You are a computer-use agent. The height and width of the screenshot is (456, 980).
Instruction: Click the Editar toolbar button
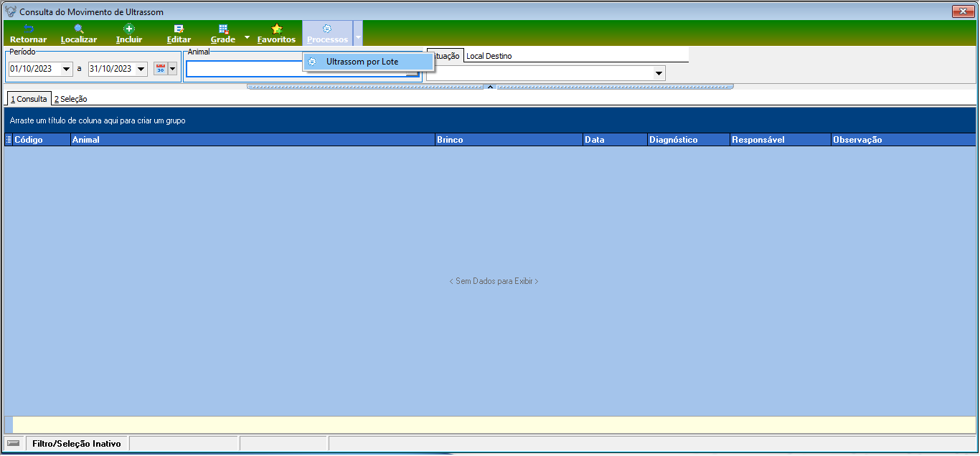(179, 34)
